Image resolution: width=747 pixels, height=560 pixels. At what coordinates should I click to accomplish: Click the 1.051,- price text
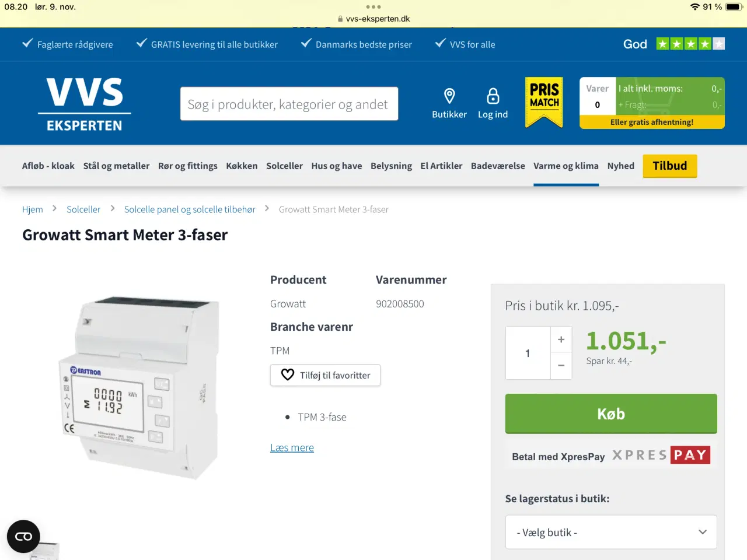point(626,341)
